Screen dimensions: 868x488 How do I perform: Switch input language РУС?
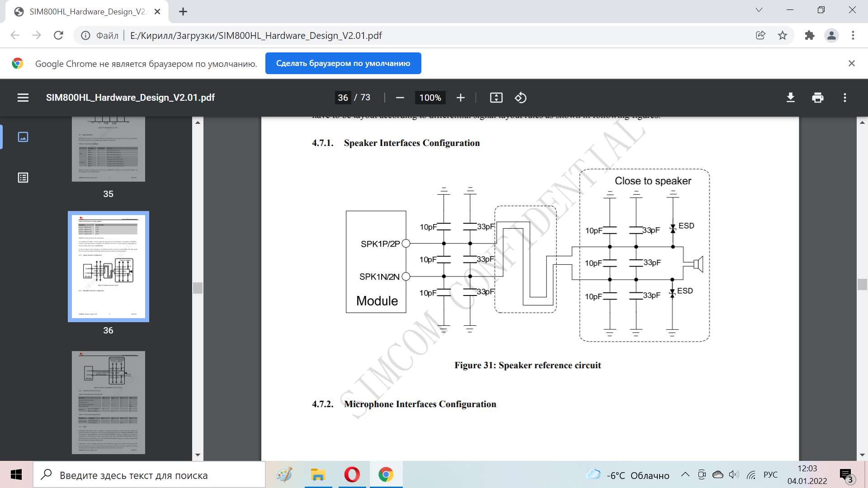(771, 475)
